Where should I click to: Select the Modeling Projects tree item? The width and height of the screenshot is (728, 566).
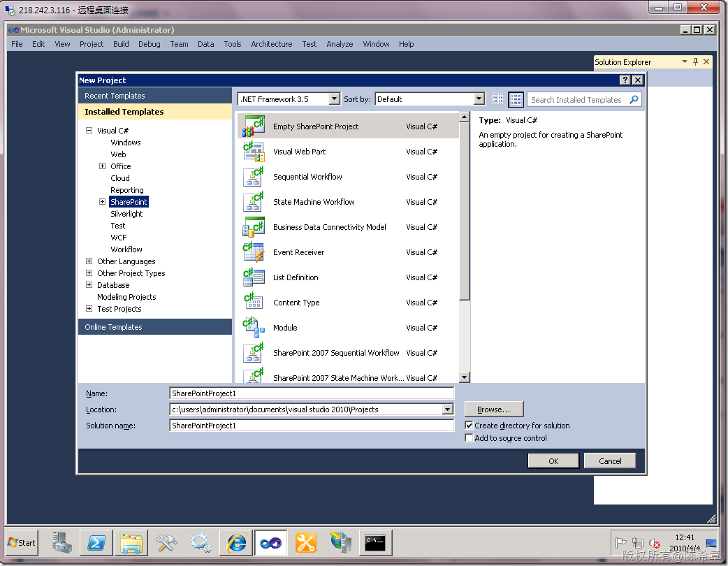coord(126,297)
